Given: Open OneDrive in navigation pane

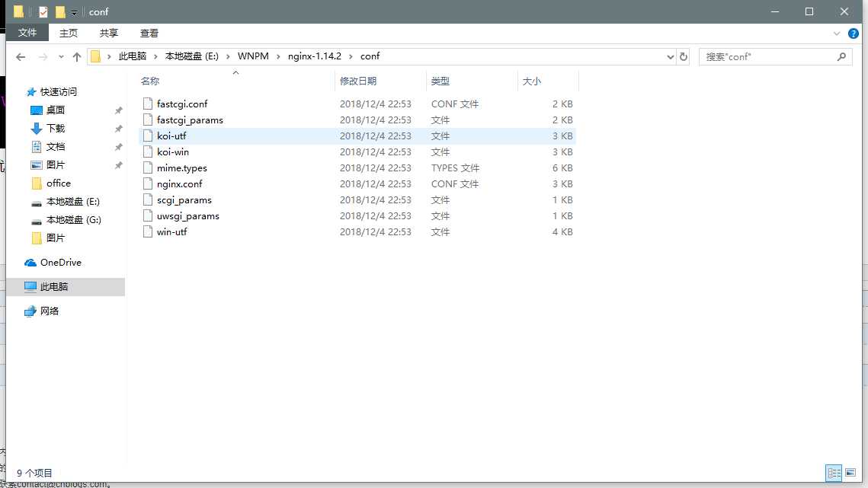Looking at the screenshot, I should (x=60, y=262).
